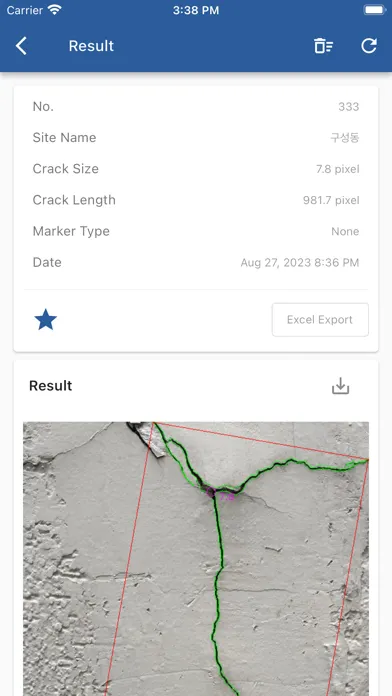Screen dimensions: 392x696
Task: Tap the Wi-Fi status bar icon
Action: (x=55, y=10)
